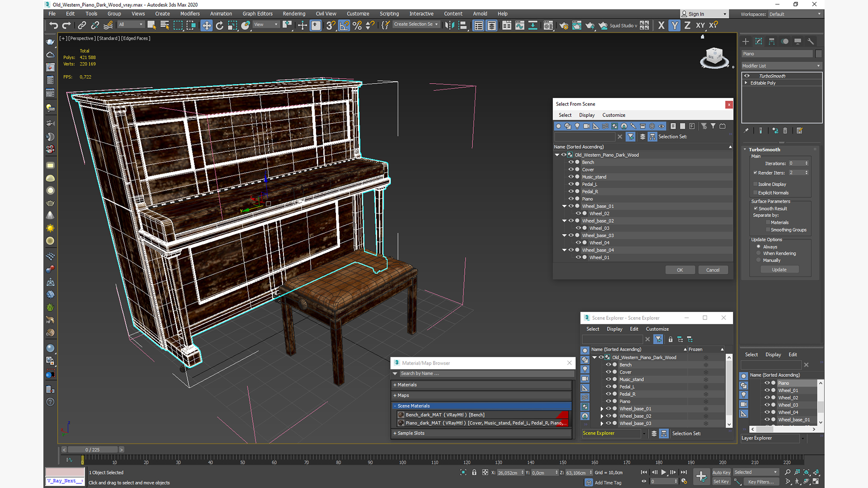Open the Rendering menu

[x=294, y=14]
